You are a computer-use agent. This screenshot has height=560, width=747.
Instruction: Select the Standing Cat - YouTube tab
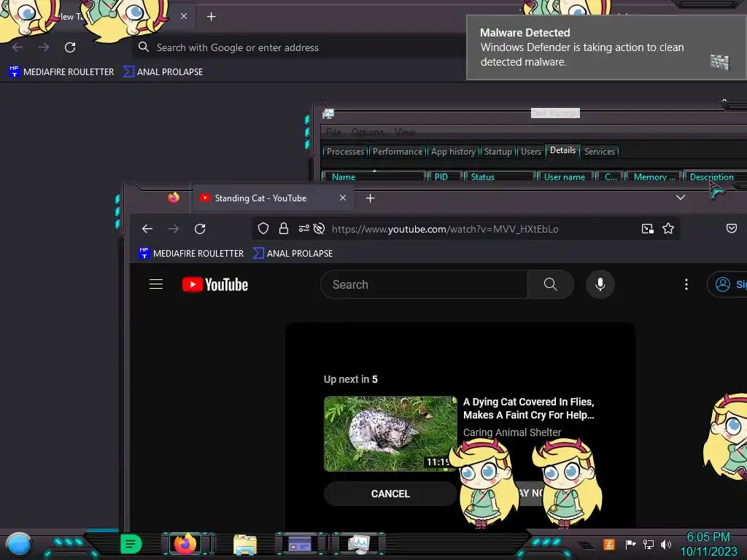point(274,198)
